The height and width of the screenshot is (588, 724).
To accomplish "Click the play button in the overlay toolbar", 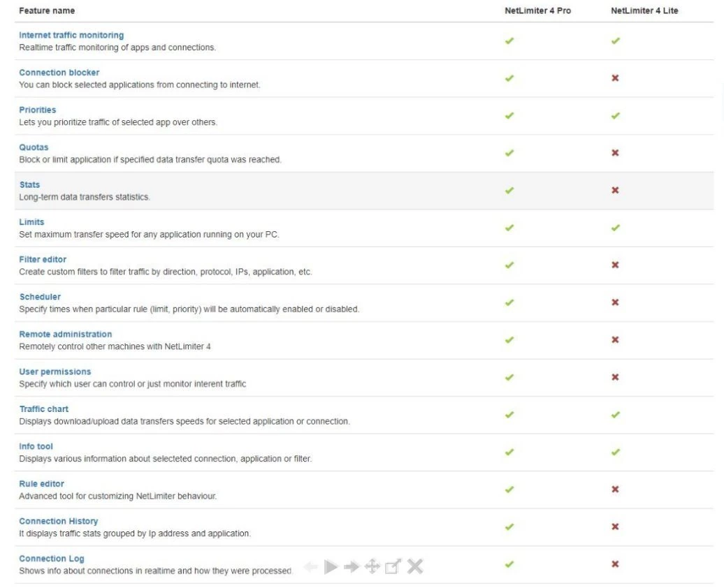I will (x=331, y=567).
